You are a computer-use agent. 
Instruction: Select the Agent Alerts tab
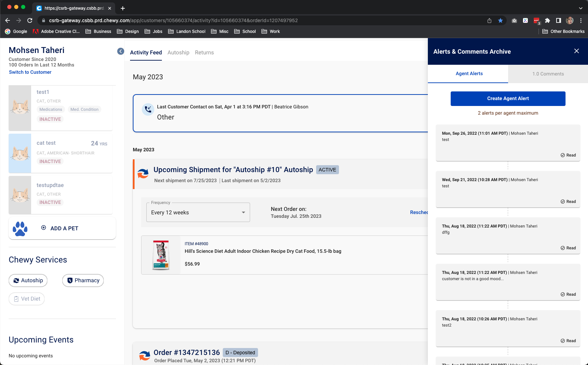[x=468, y=74]
